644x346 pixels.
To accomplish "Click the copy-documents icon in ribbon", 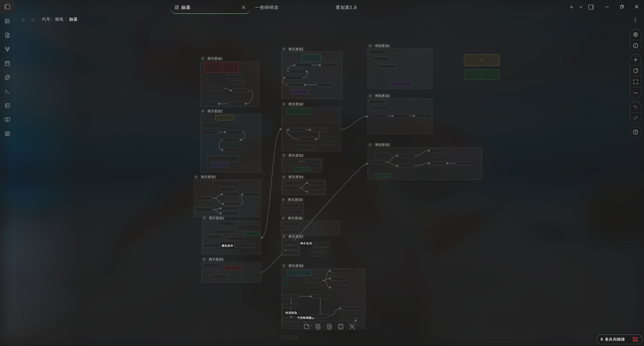I will point(7,77).
